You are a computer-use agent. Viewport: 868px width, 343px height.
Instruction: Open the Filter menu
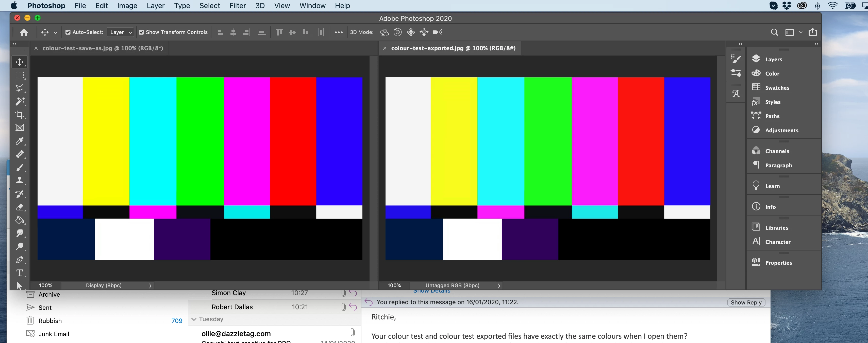pos(238,6)
